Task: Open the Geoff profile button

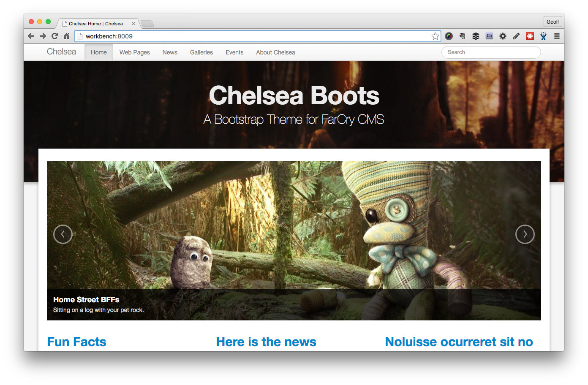Action: pos(553,22)
